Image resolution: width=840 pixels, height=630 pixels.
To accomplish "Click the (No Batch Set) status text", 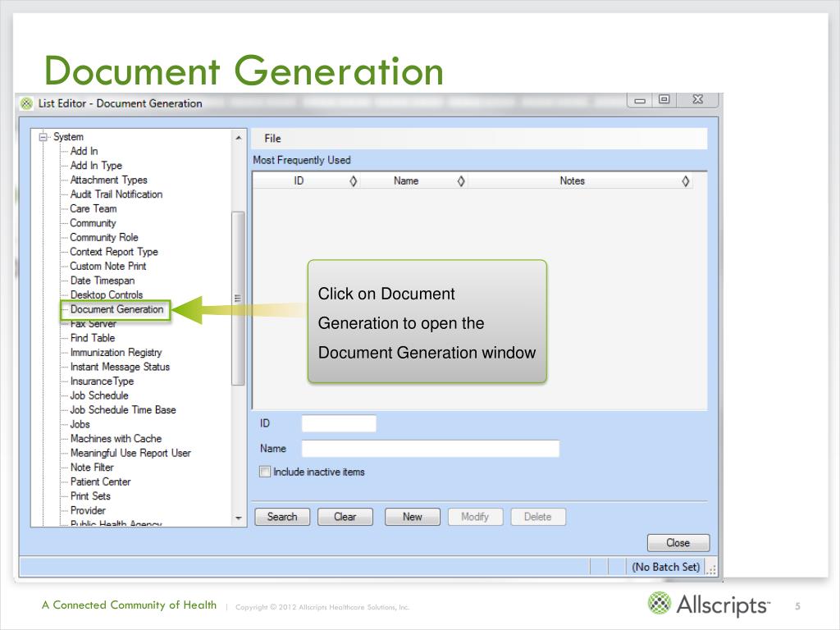I will [x=666, y=568].
